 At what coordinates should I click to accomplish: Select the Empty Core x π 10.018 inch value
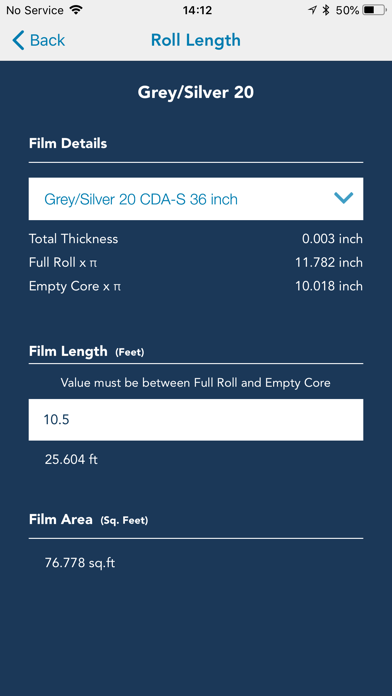point(329,286)
